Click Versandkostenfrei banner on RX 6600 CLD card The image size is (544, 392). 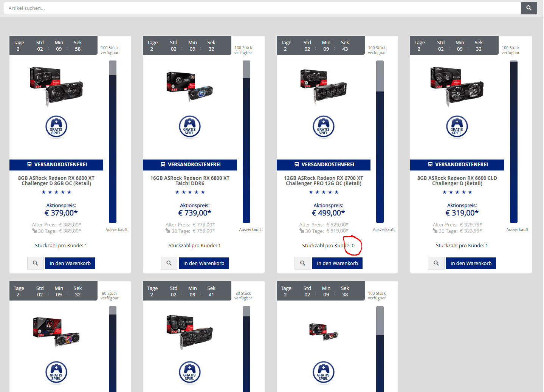point(457,165)
